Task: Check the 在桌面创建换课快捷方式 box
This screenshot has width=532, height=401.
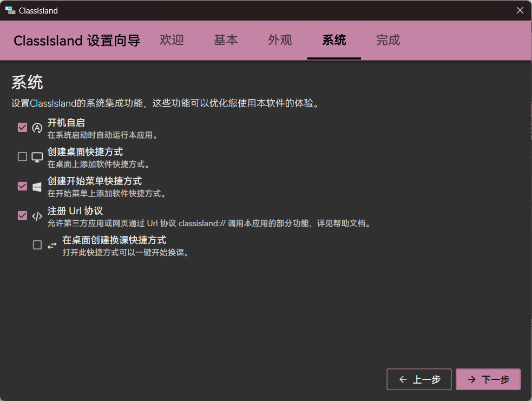Action: click(x=37, y=245)
